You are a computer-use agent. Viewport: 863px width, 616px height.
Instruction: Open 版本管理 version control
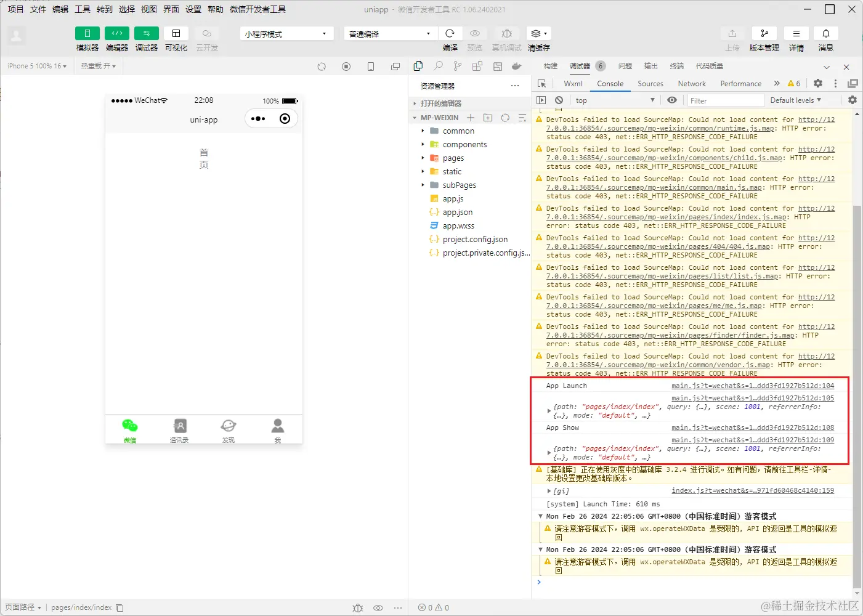764,33
